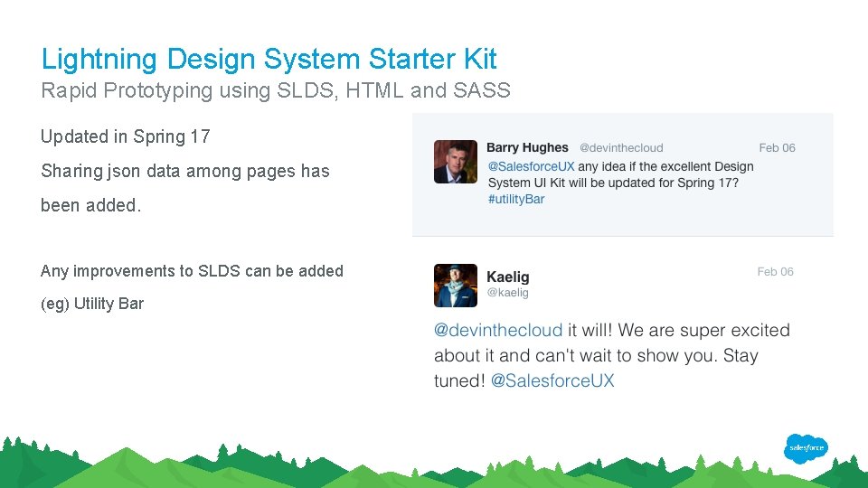Click the 'been added.' line
This screenshot has width=868, height=488.
click(x=91, y=205)
